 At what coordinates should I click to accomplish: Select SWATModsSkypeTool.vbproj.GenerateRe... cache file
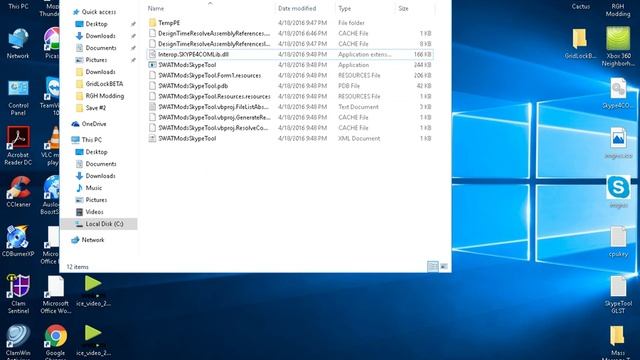click(290, 118)
